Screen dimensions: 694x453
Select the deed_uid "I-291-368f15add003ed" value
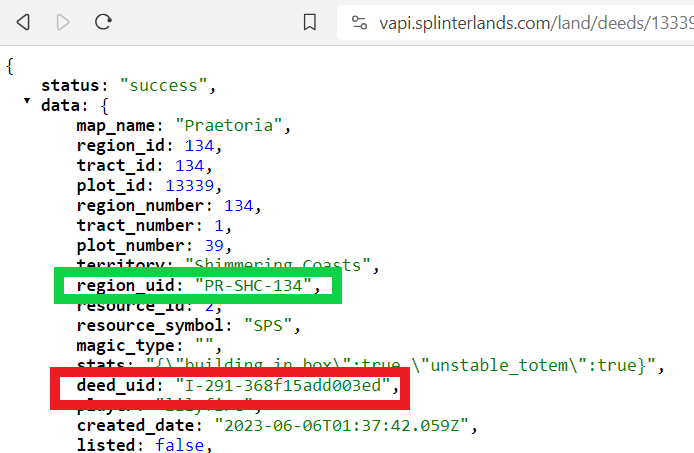click(x=283, y=385)
